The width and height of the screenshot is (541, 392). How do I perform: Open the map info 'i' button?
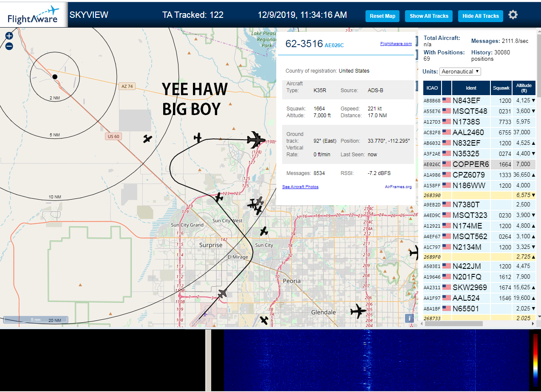409,318
